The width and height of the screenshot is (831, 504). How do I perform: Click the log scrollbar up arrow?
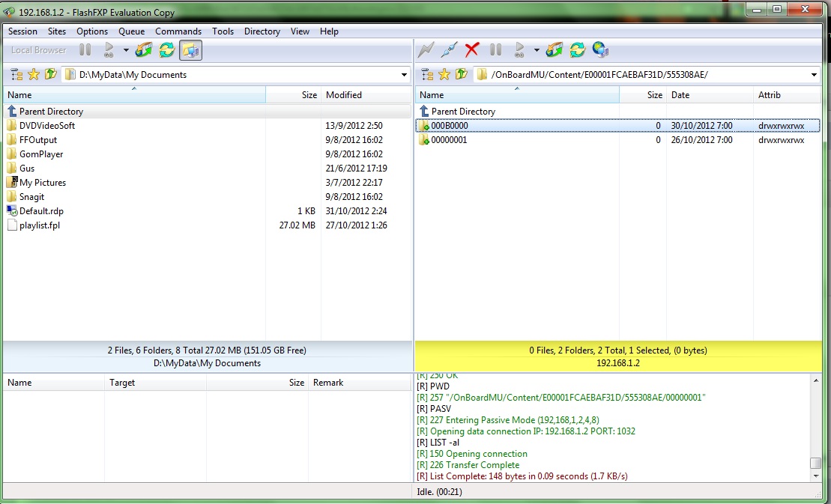pos(815,380)
